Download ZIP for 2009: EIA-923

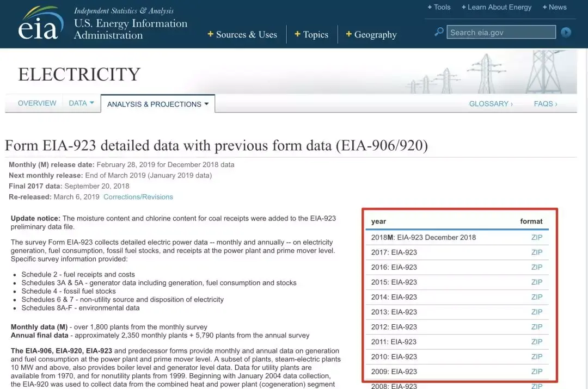click(537, 372)
